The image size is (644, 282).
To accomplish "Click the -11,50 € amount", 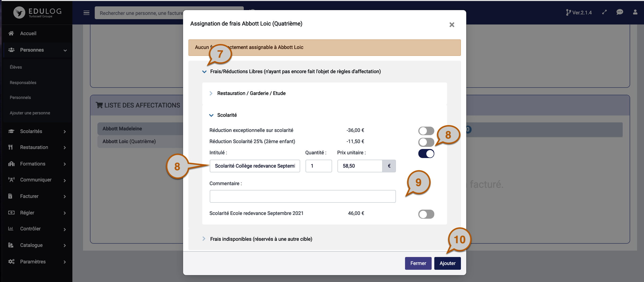I will 355,141.
